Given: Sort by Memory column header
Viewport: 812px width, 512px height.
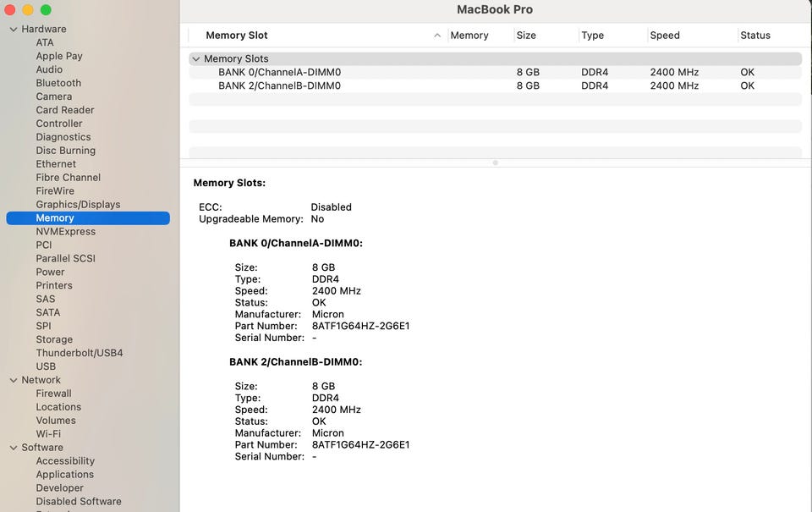Looking at the screenshot, I should pos(469,36).
